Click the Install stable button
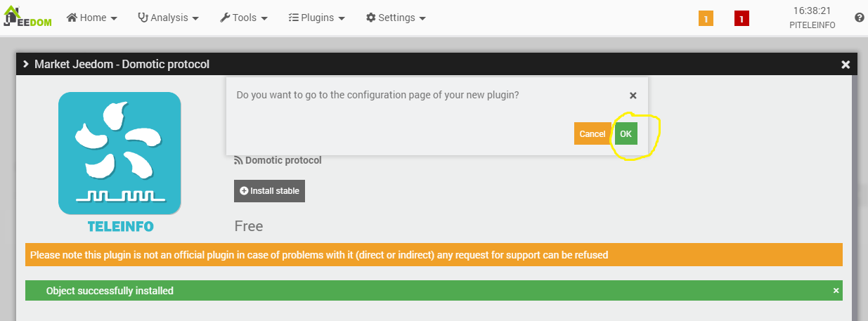 (x=269, y=191)
